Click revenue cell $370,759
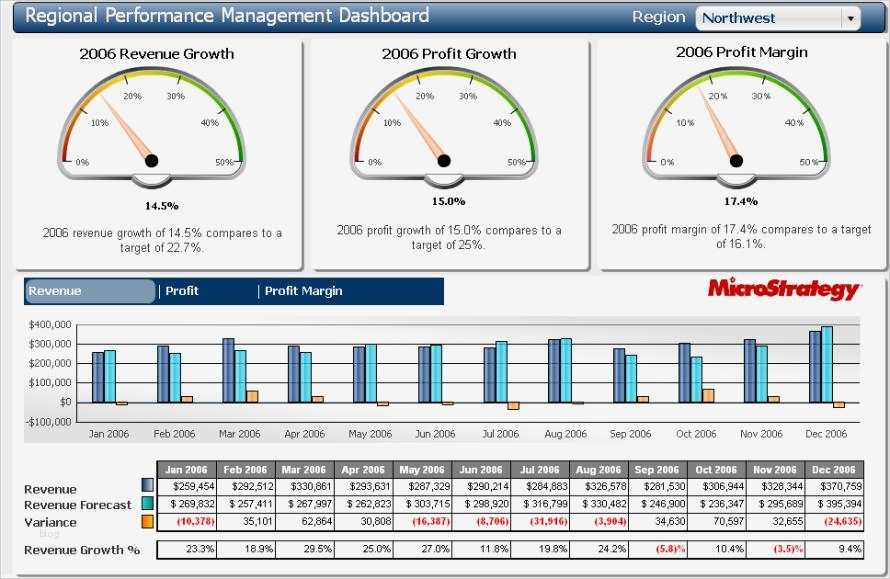Viewport: 890px width, 579px height. [834, 486]
